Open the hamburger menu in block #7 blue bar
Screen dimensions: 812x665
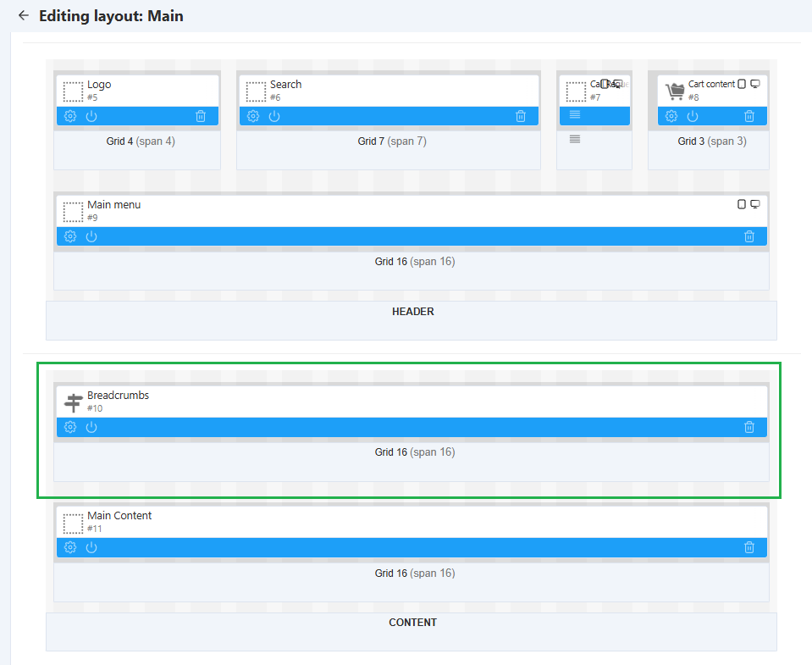pos(575,114)
